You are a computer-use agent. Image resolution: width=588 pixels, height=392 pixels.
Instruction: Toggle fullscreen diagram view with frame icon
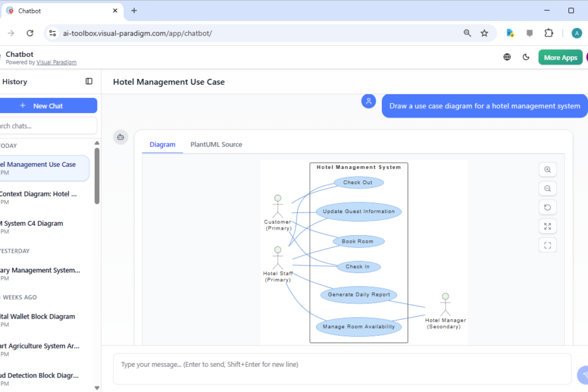pos(547,245)
